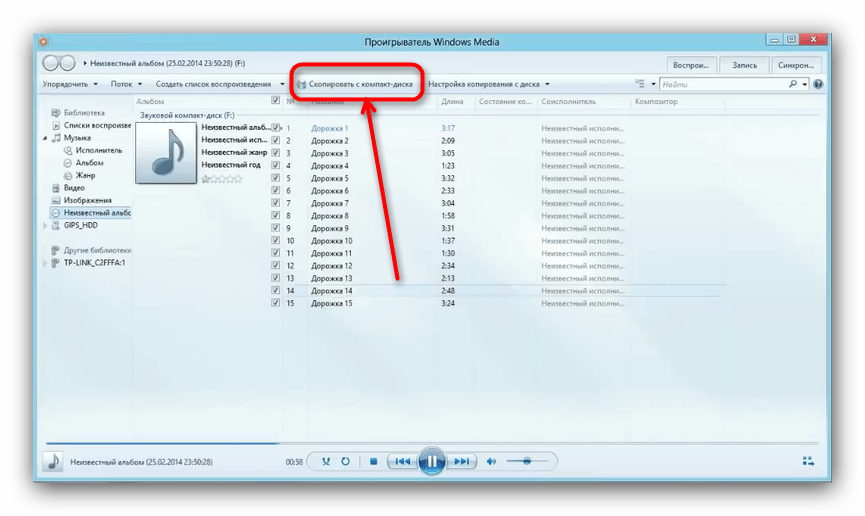Select Музыка in sidebar
This screenshot has width=865, height=516.
coord(77,138)
